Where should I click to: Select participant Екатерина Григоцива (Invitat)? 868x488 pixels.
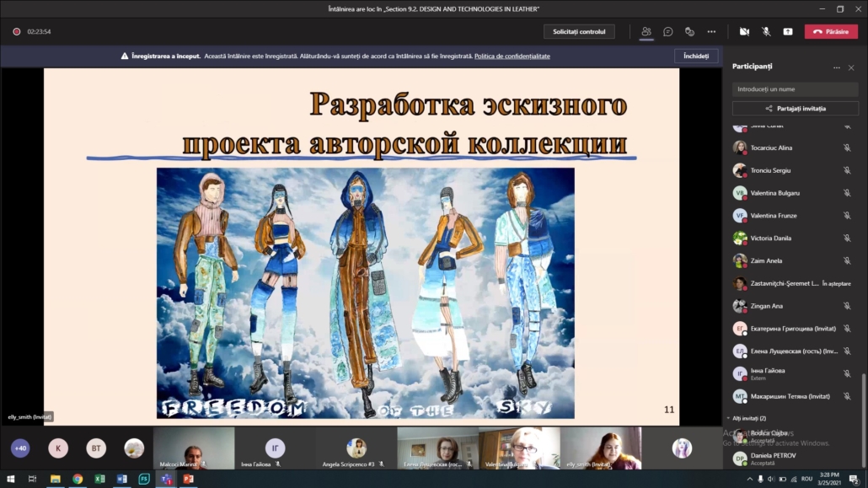pos(793,329)
